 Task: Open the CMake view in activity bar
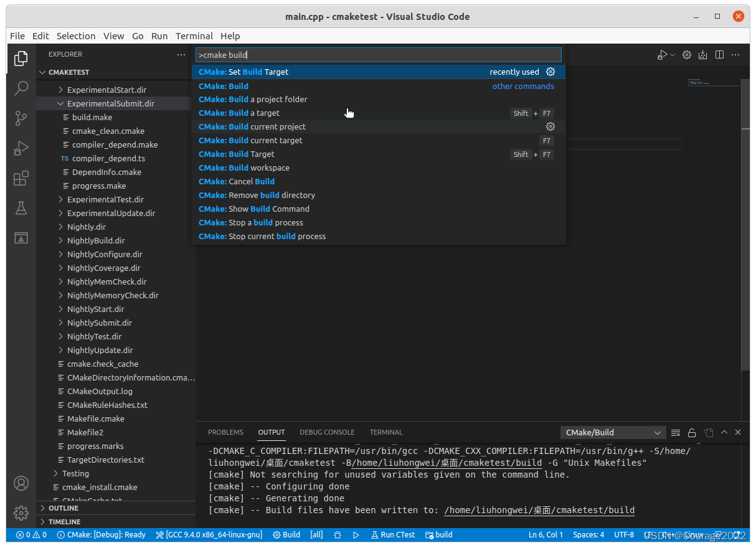tap(21, 238)
